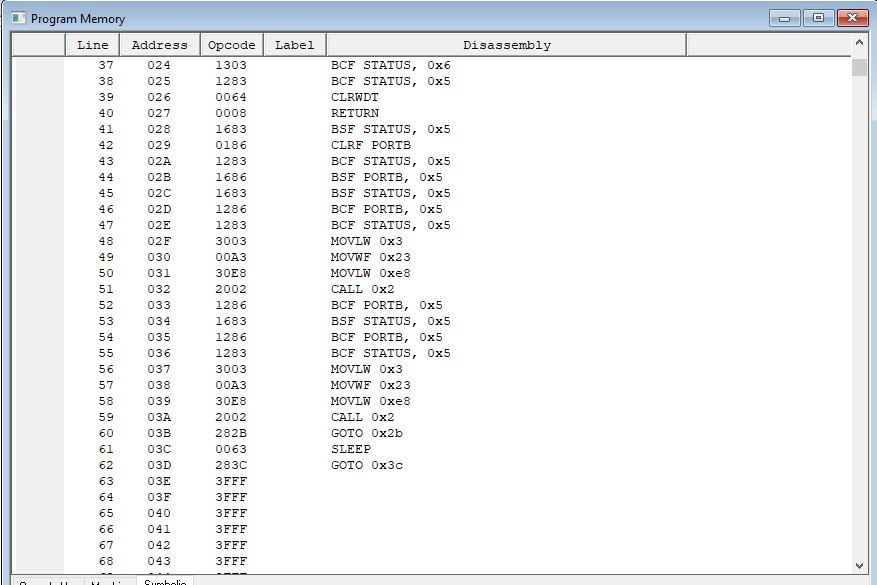Click line number 37
Viewport: 877px width, 585px height.
106,65
